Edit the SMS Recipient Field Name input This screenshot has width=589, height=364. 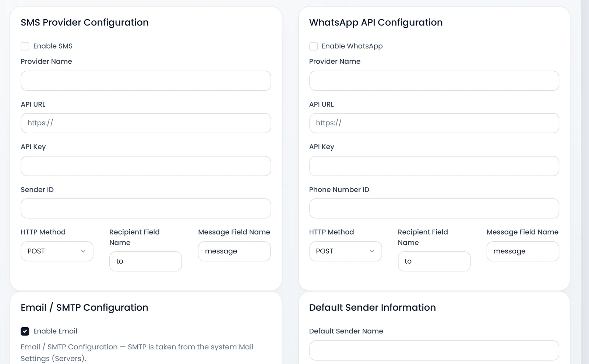[x=145, y=261]
